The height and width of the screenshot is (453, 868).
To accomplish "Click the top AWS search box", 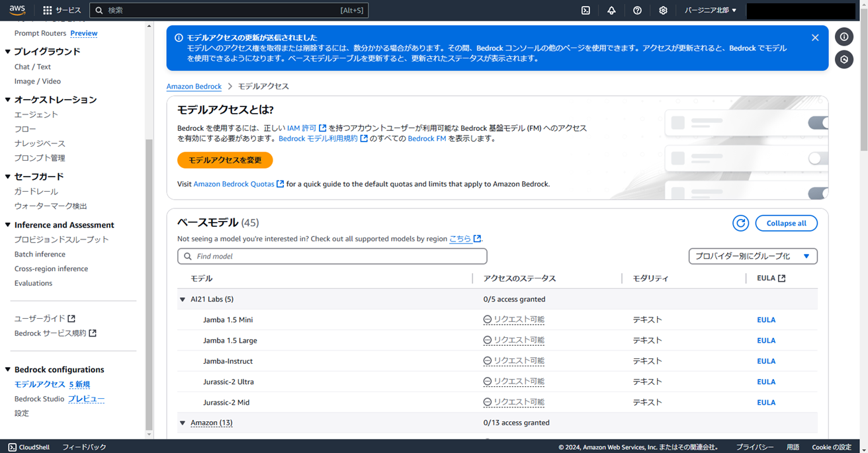I will 229,10.
